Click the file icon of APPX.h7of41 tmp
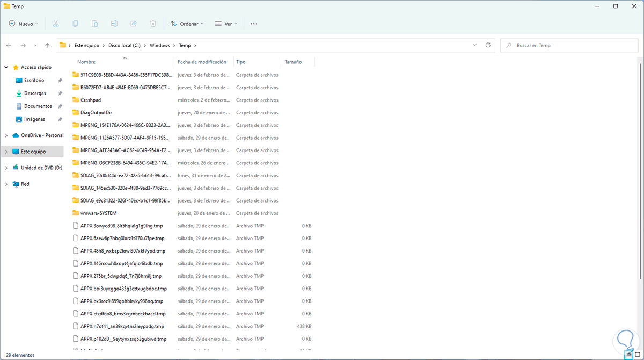Screen dimensions: 644x360 click(76, 326)
